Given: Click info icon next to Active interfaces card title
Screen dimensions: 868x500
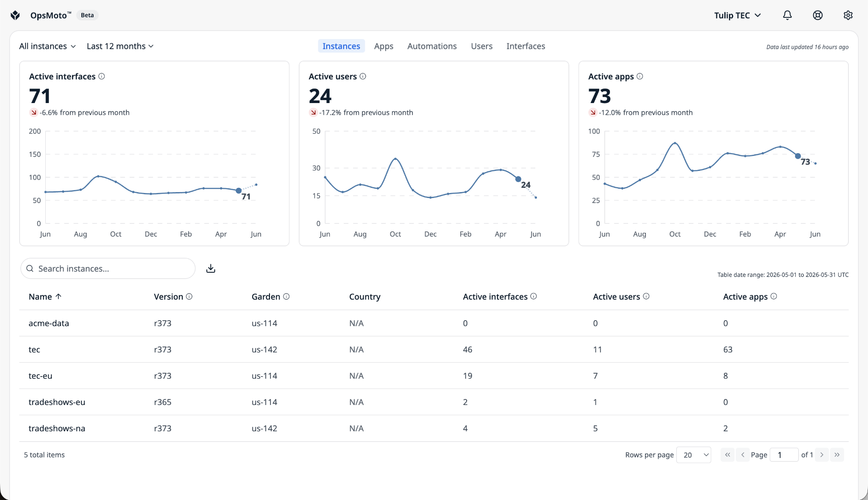Looking at the screenshot, I should click(x=102, y=76).
